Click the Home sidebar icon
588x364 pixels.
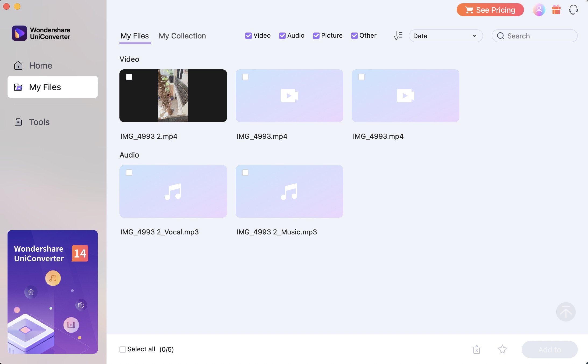coord(18,66)
